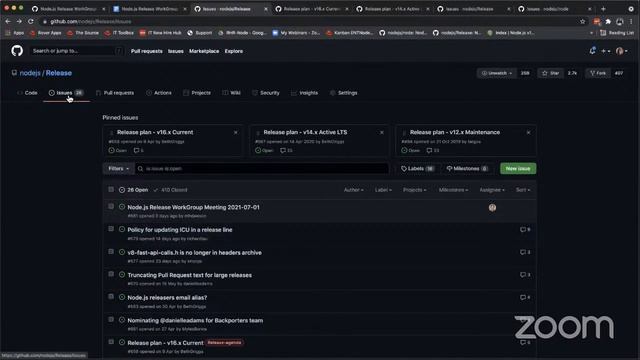The width and height of the screenshot is (640, 360).
Task: Switch to the Actions tab
Action: click(x=159, y=93)
